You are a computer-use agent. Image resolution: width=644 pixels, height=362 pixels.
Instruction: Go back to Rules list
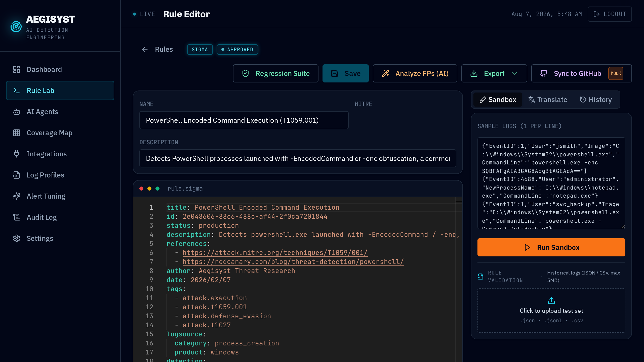click(157, 49)
